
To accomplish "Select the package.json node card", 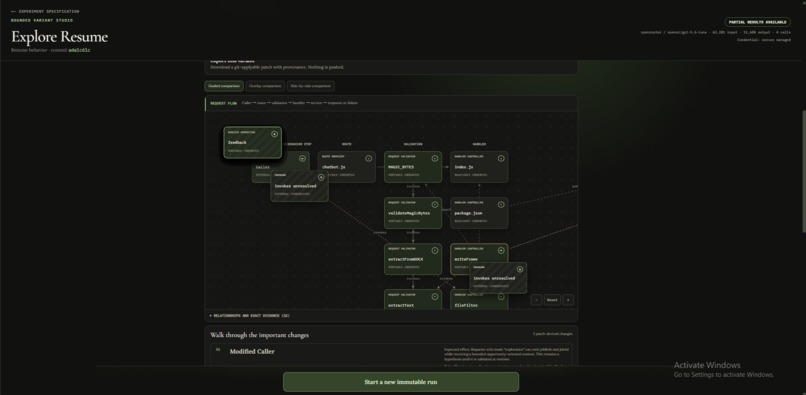I will point(479,213).
